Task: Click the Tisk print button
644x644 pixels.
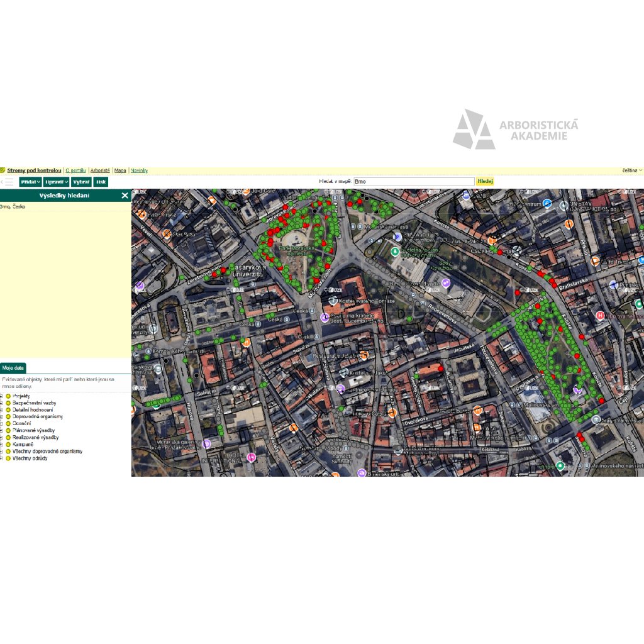Action: coord(101,182)
